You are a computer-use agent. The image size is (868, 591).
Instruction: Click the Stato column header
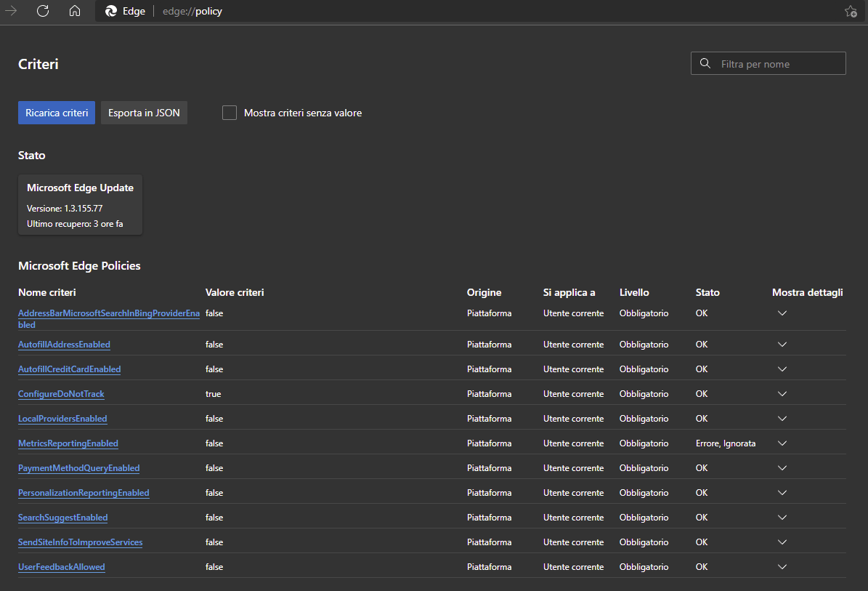(x=707, y=292)
